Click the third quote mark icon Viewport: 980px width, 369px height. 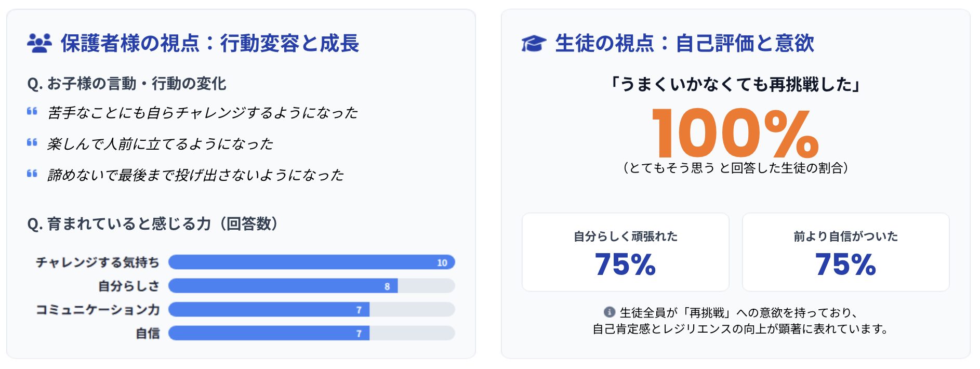(x=32, y=174)
